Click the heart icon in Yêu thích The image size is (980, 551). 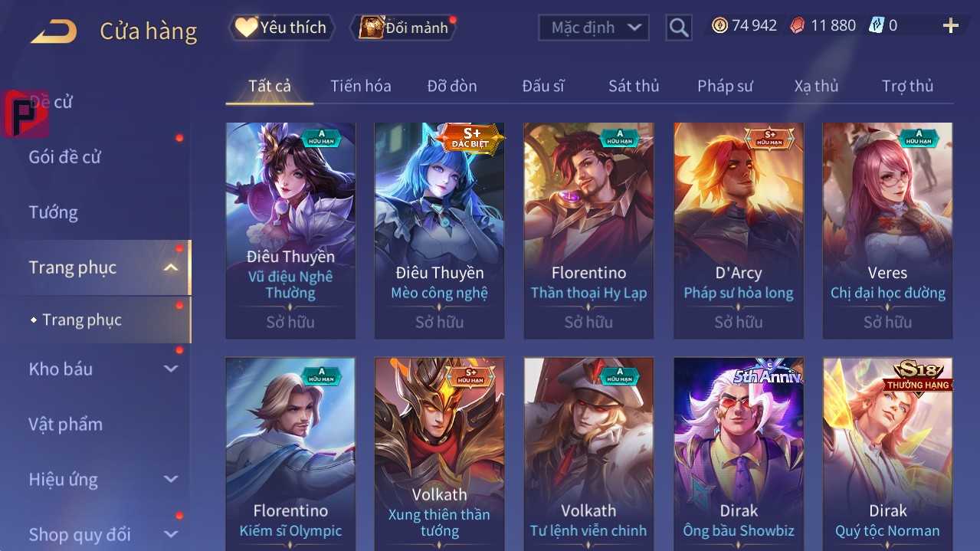(x=246, y=27)
